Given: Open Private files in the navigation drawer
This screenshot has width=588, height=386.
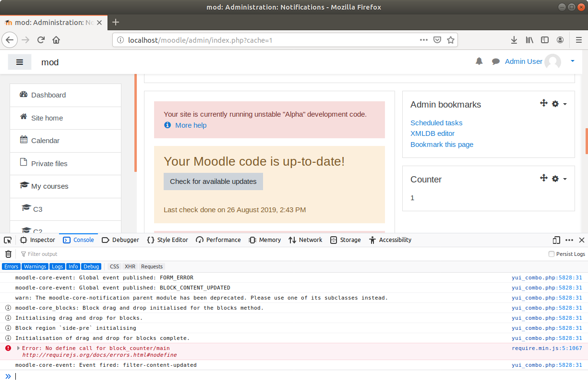Looking at the screenshot, I should tap(65, 164).
